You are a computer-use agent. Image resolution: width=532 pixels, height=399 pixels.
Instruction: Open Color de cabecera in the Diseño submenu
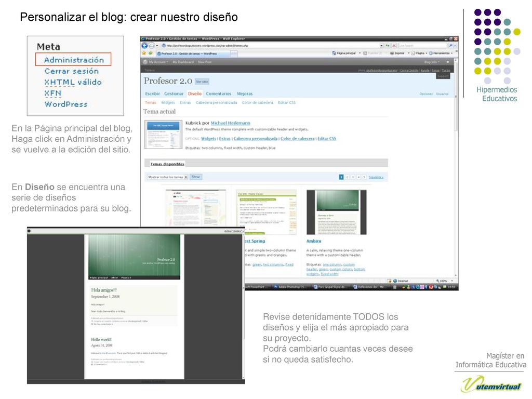tap(258, 102)
